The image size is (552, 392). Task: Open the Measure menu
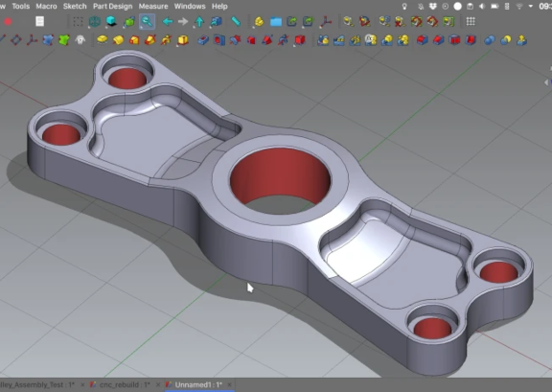pos(153,7)
